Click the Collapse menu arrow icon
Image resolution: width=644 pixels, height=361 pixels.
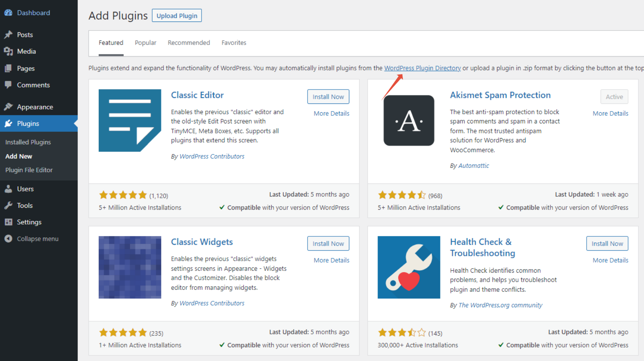(x=8, y=239)
